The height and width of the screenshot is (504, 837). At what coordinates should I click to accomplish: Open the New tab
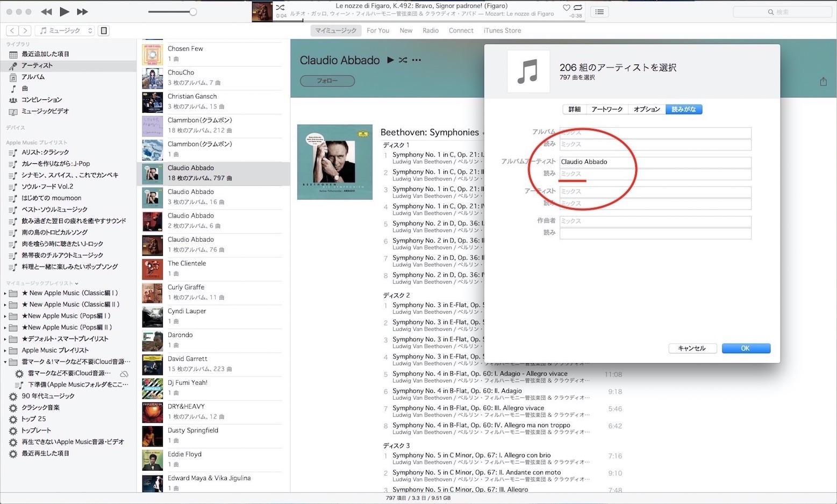coord(406,31)
